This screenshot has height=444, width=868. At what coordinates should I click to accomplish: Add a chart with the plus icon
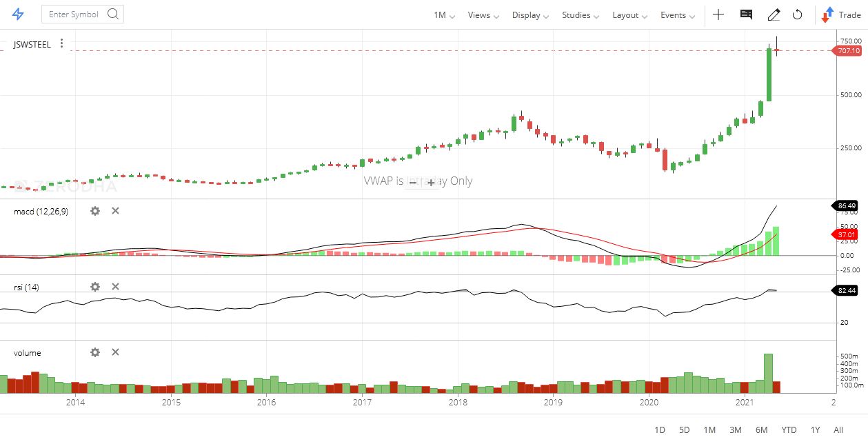(x=719, y=14)
